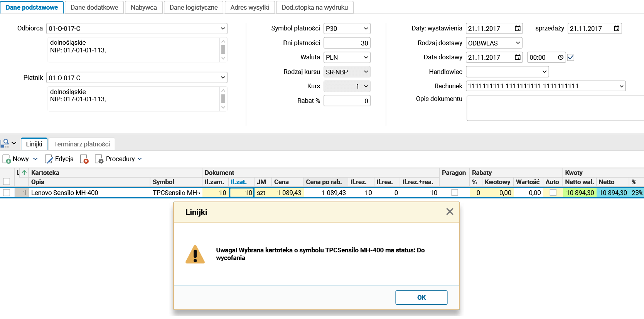Click the Il.zat. cell with value 10
The height and width of the screenshot is (319, 644).
click(241, 193)
